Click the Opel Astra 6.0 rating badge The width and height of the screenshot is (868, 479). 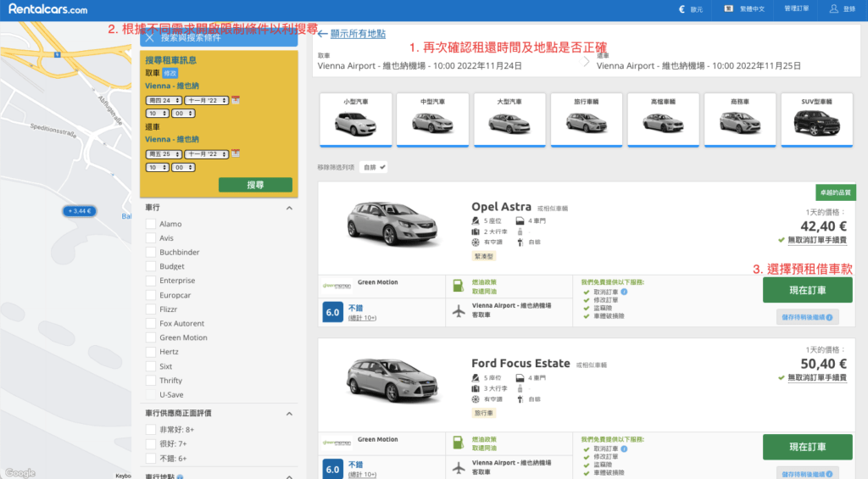click(x=332, y=312)
